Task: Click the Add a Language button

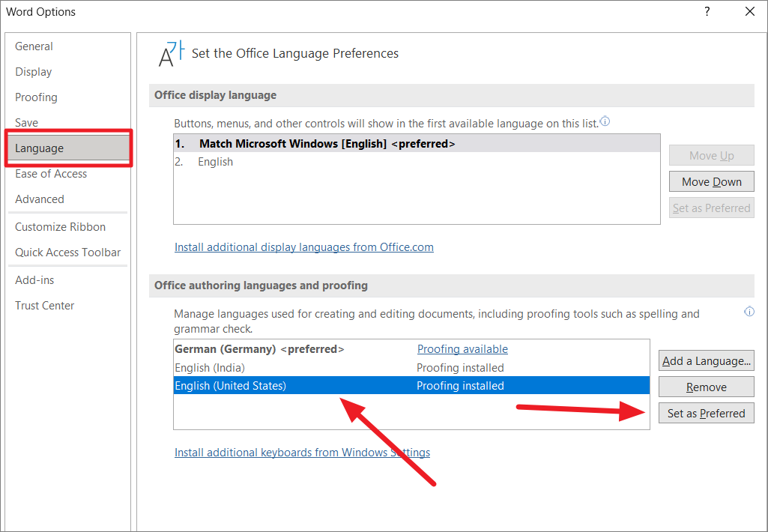Action: click(706, 360)
